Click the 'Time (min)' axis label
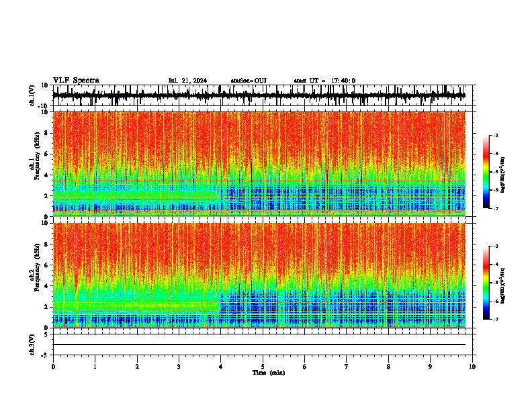Viewport: 532px width, 411px height. tap(269, 373)
